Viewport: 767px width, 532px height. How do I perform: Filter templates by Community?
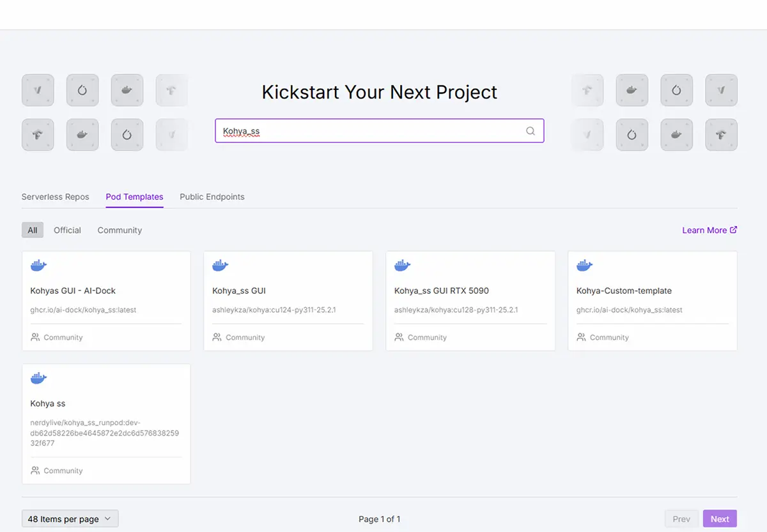click(x=120, y=230)
